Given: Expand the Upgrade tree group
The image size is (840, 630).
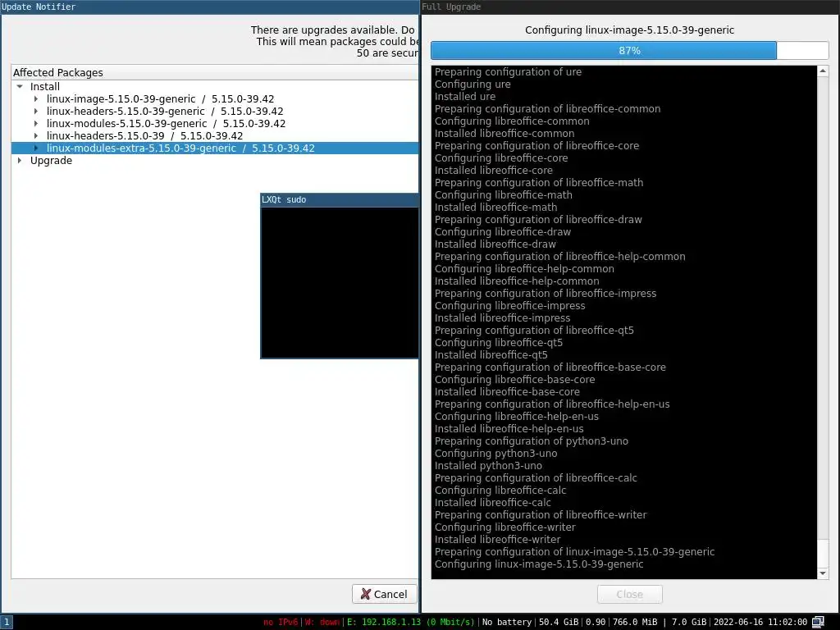Looking at the screenshot, I should coord(20,160).
